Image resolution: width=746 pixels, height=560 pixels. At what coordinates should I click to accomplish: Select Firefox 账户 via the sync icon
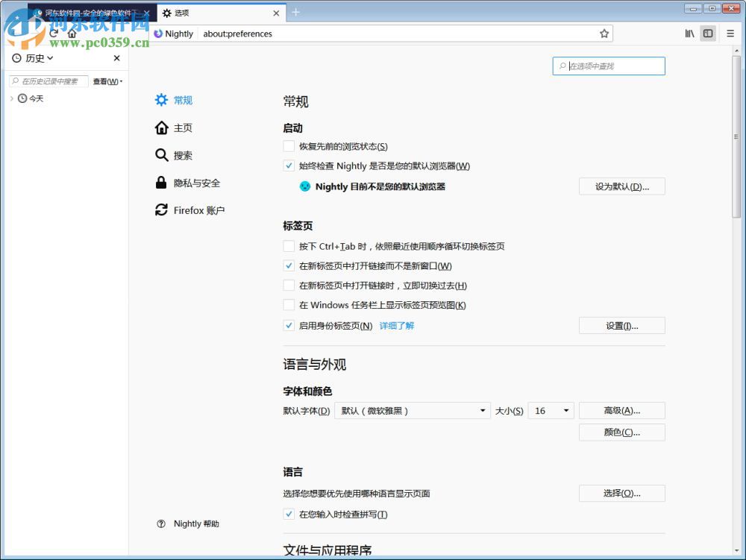tap(161, 210)
